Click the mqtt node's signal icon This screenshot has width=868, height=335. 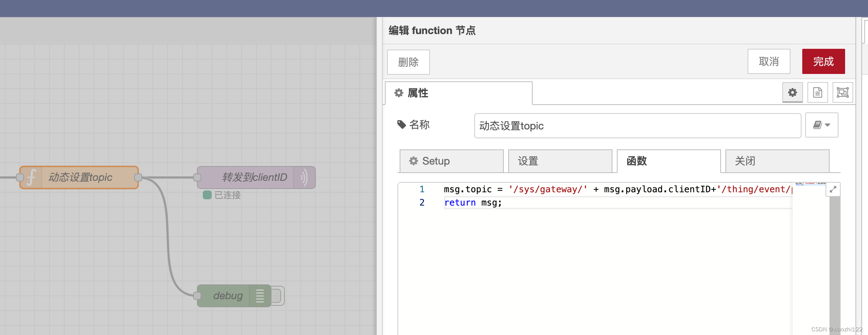304,177
